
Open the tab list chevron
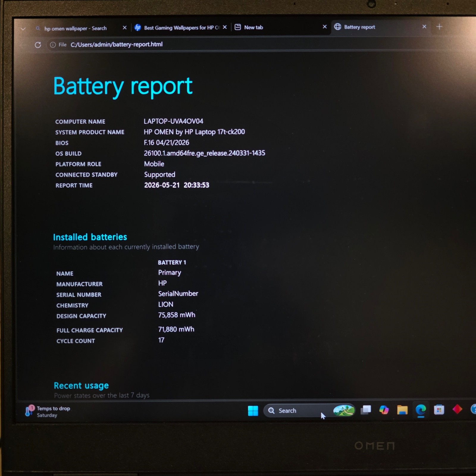point(23,29)
